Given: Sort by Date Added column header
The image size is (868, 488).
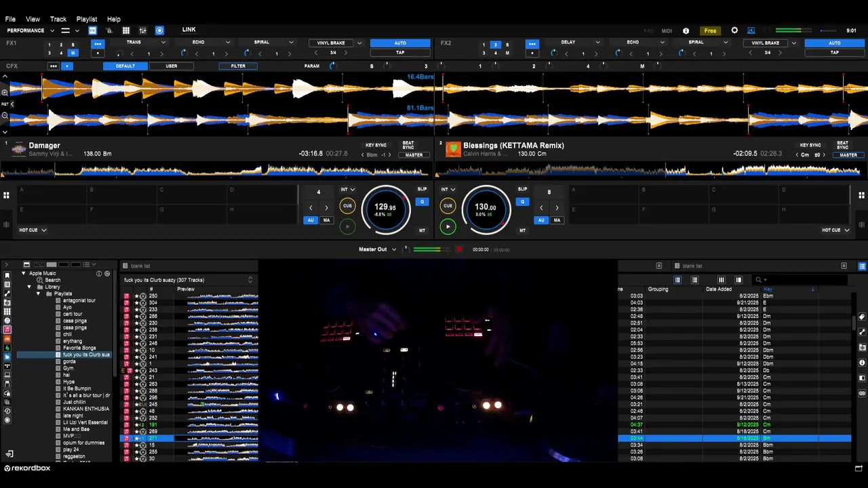Looking at the screenshot, I should coord(719,289).
